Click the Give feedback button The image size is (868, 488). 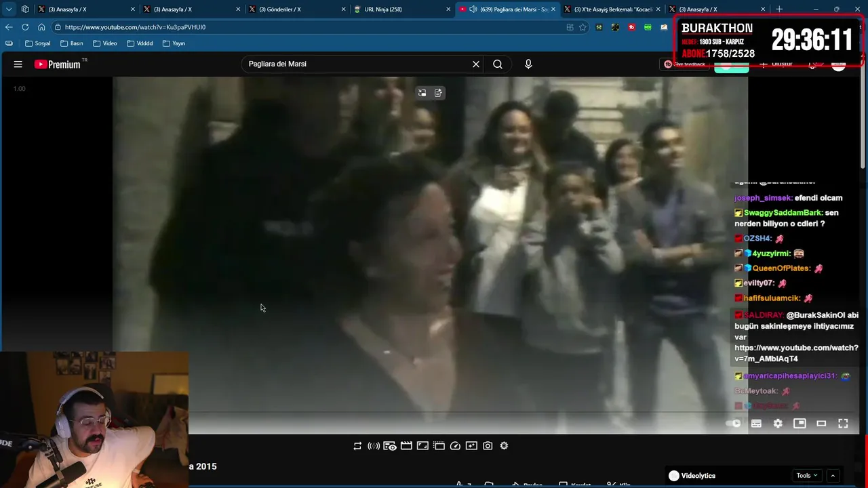(x=685, y=64)
